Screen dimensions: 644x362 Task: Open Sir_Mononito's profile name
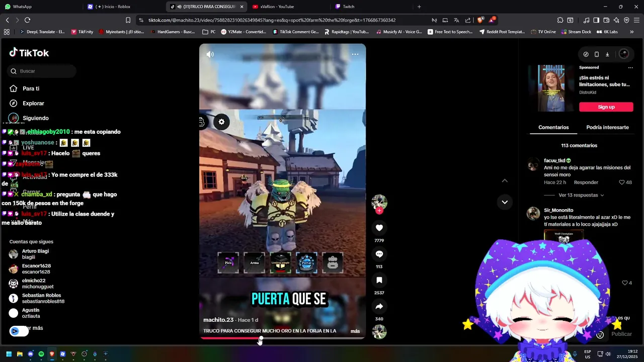tap(558, 210)
